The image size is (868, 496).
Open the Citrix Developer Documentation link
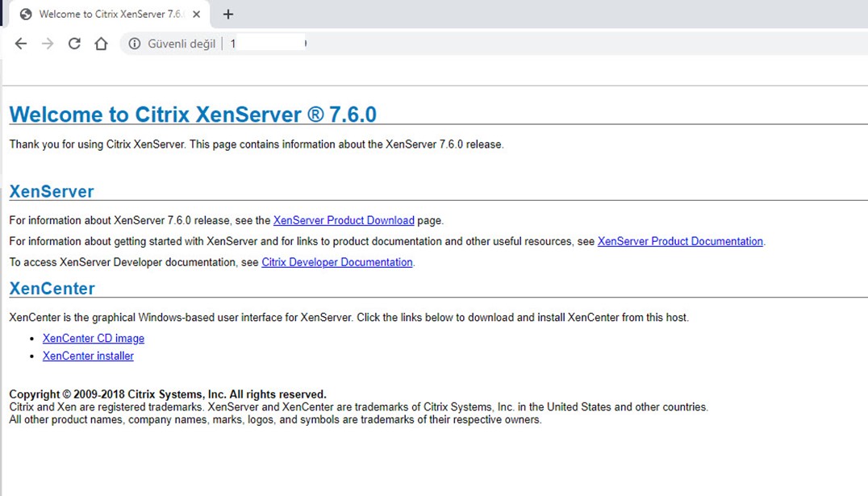click(x=336, y=262)
